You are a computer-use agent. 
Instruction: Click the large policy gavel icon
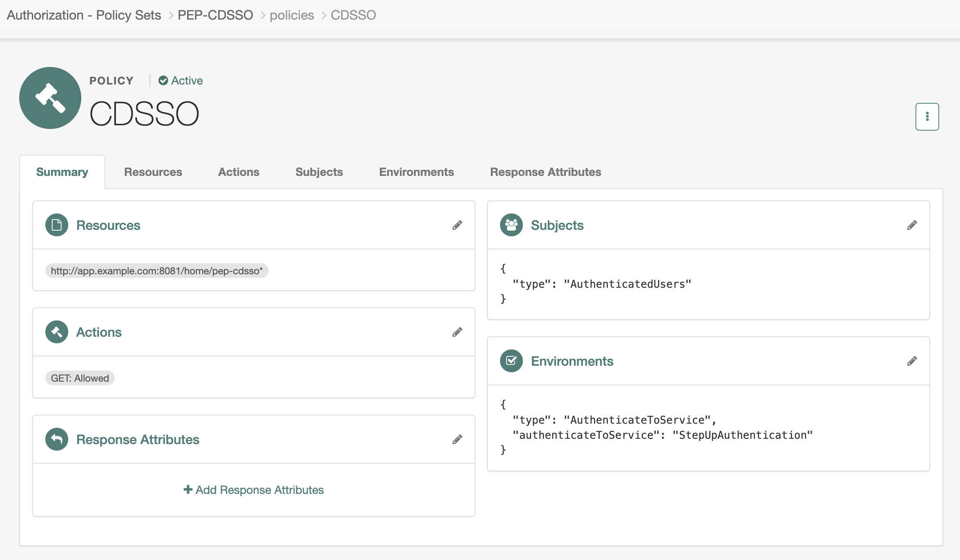[50, 98]
